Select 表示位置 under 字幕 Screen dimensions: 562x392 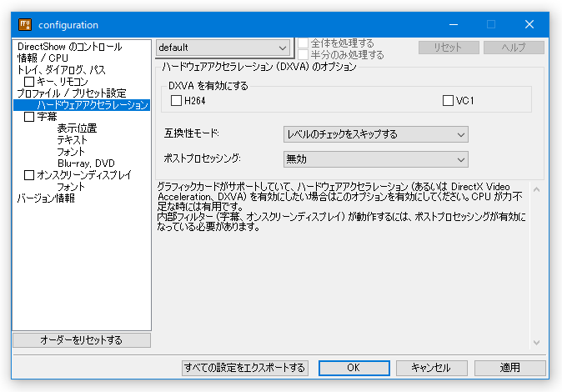77,128
